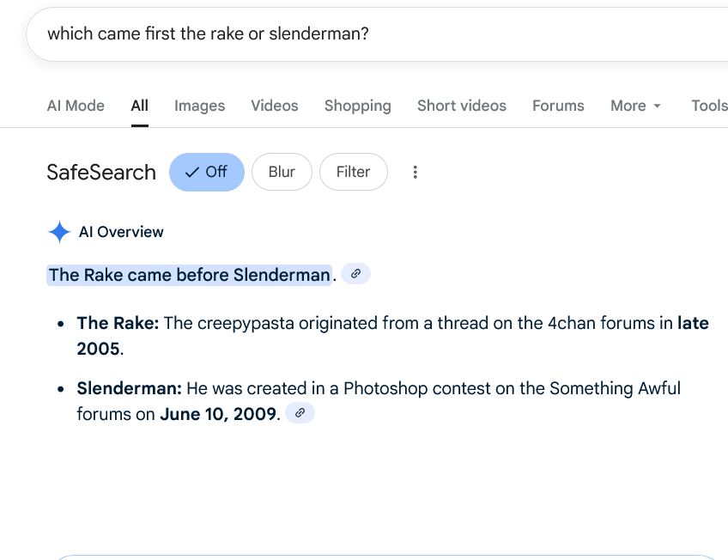728x560 pixels.
Task: Select the Short videos tab
Action: [462, 106]
